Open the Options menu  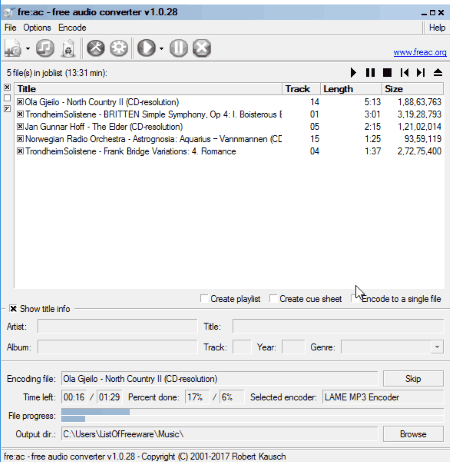click(37, 28)
